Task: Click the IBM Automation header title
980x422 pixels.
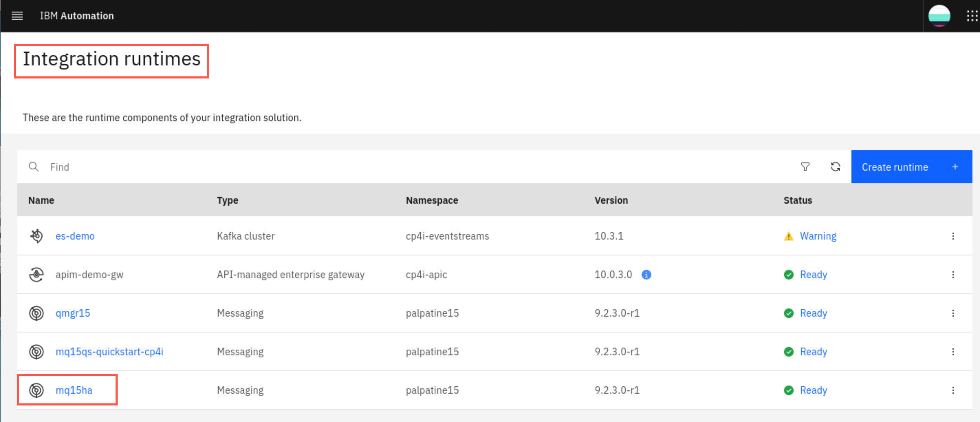Action: 77,15
